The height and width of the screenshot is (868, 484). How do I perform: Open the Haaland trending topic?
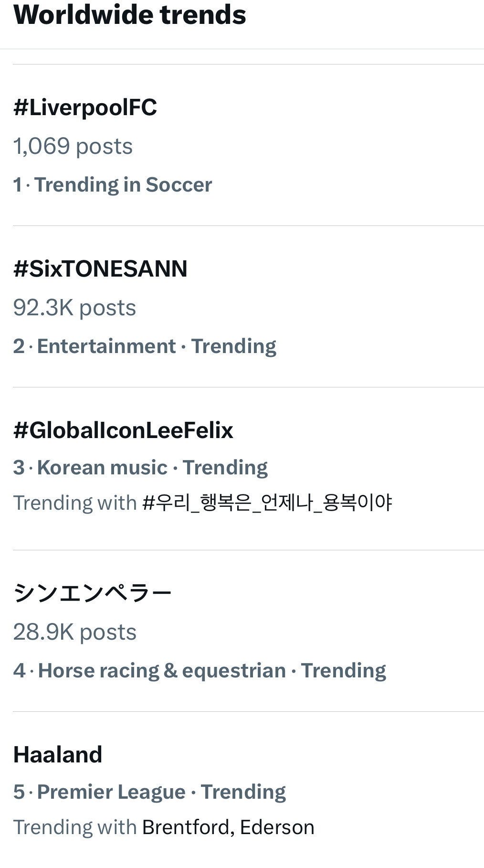click(58, 755)
